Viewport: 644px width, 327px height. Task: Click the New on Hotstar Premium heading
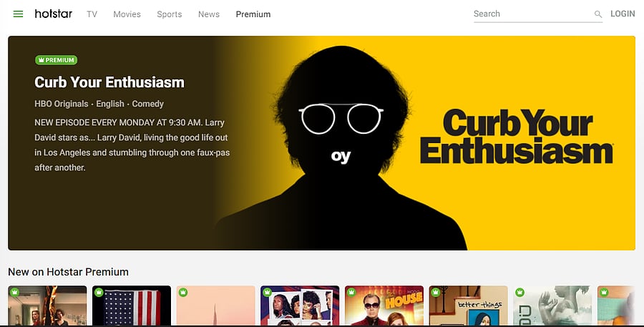pyautogui.click(x=68, y=272)
